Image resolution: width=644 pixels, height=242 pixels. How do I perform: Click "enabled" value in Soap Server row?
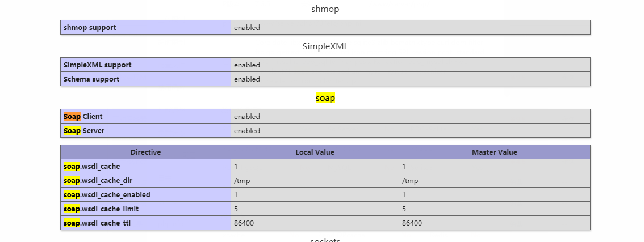point(247,131)
